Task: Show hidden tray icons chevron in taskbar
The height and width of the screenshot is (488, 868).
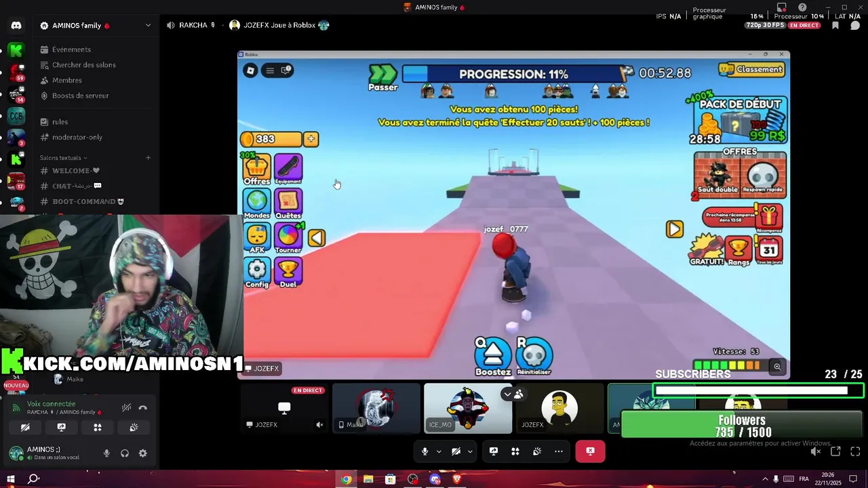Action: click(x=765, y=479)
